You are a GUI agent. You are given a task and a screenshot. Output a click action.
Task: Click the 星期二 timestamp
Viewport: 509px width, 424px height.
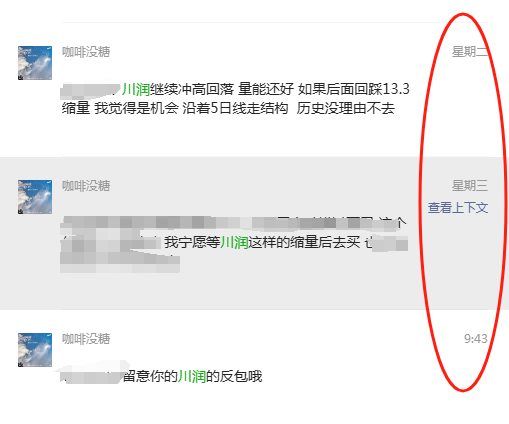470,52
